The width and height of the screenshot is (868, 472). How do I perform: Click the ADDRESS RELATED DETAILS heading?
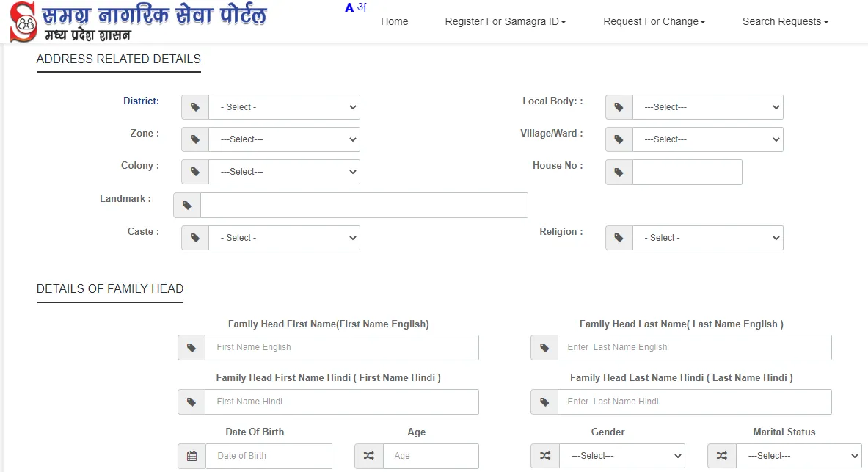click(118, 59)
